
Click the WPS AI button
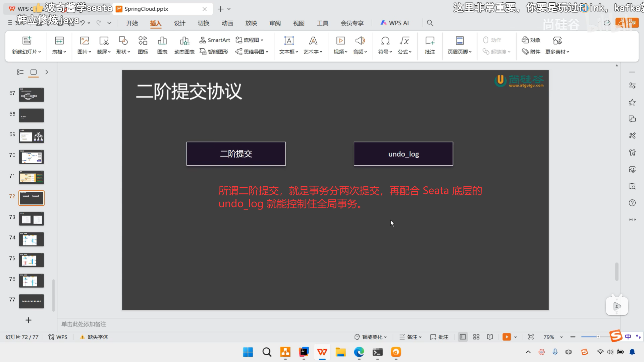395,23
